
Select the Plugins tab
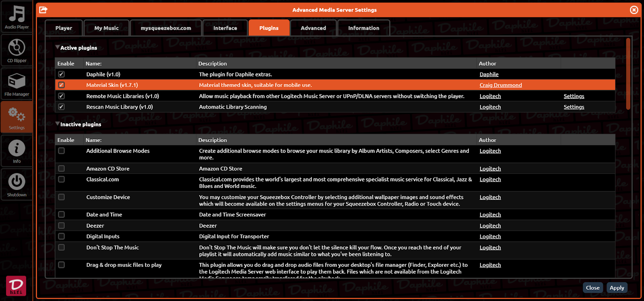coord(269,28)
